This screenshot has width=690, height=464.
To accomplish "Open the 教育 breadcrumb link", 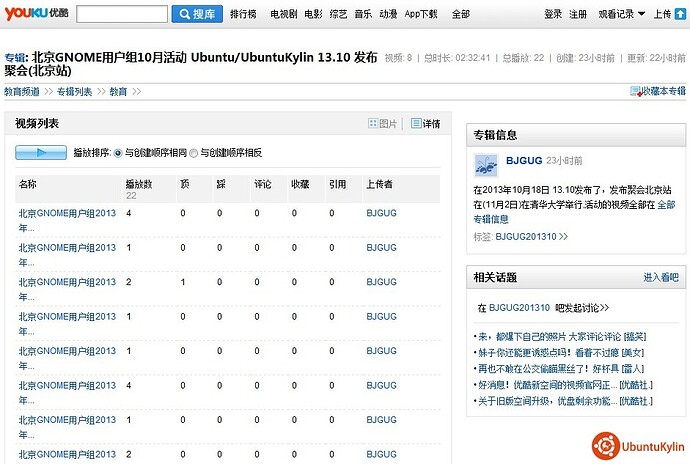I will click(118, 92).
